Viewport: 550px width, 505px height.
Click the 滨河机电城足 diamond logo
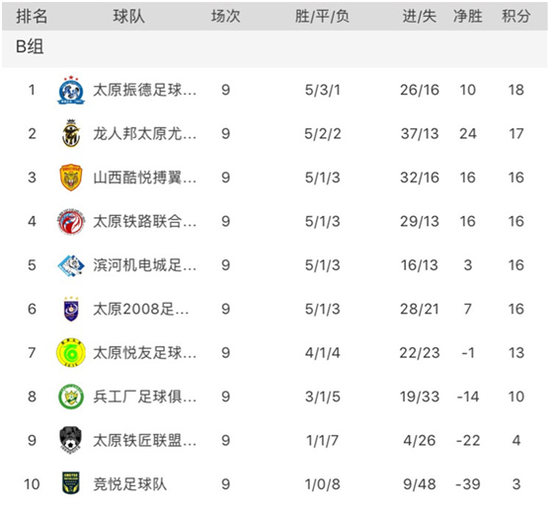point(71,265)
